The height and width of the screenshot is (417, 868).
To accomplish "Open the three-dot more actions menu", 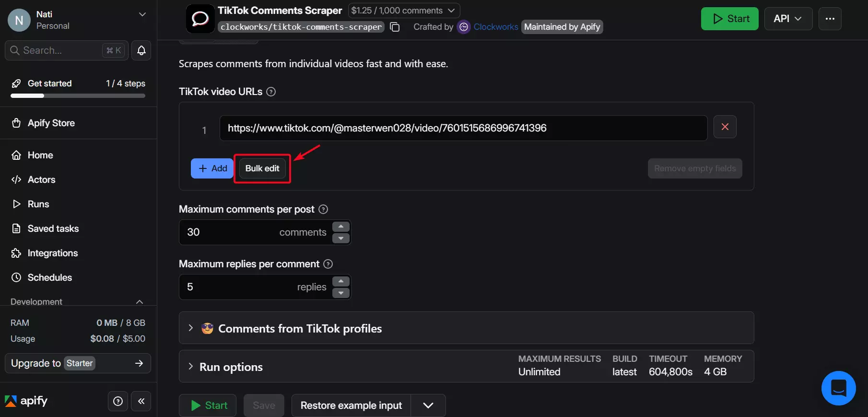I will coord(830,19).
